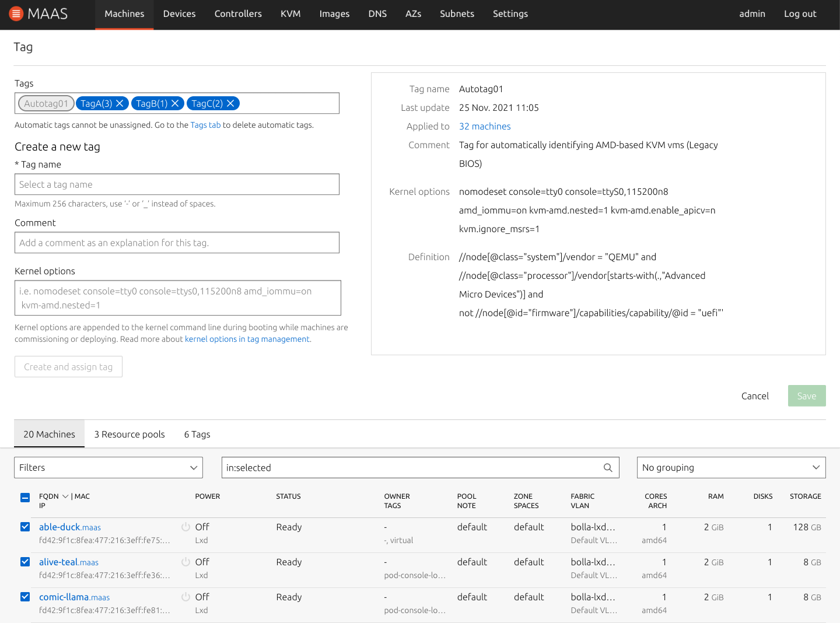The image size is (840, 623).
Task: Click the Kernel options text area
Action: [x=177, y=298]
